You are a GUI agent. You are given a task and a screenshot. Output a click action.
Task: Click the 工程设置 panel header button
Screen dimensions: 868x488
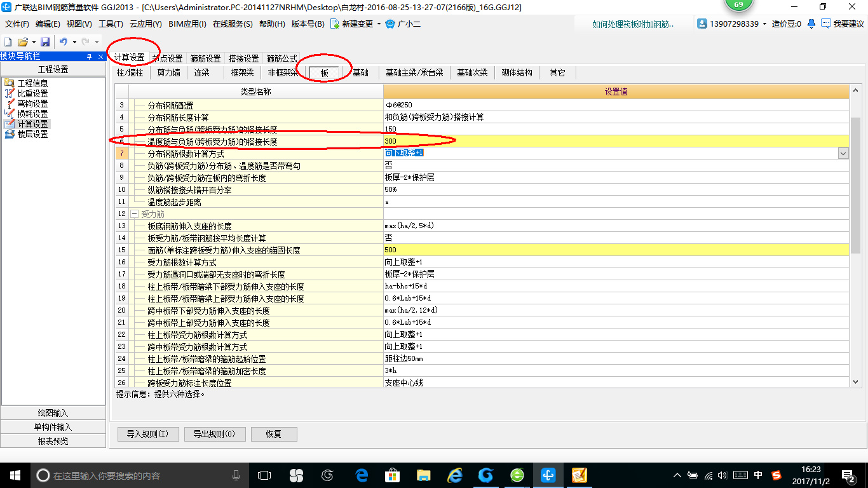(x=53, y=69)
